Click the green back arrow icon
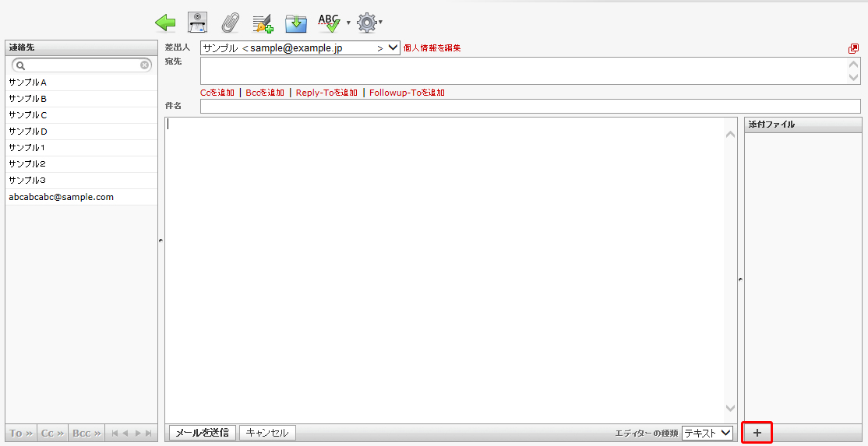The image size is (868, 446). click(165, 23)
